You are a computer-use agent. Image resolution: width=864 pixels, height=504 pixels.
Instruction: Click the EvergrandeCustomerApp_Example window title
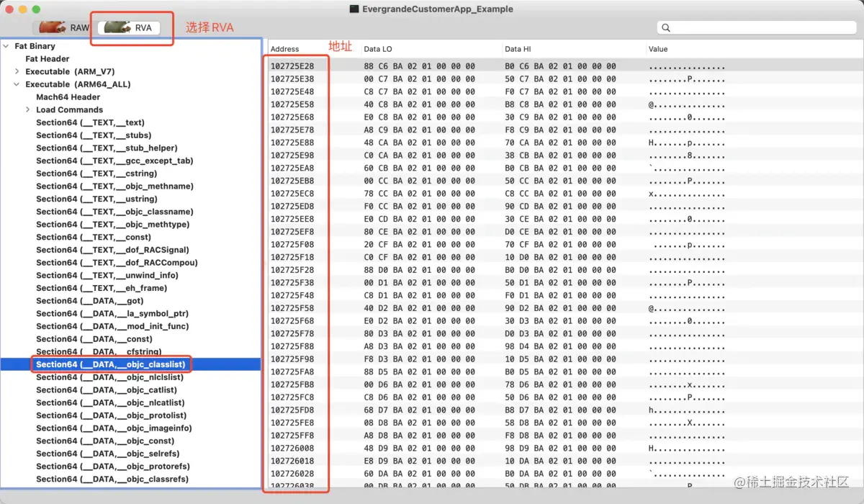[x=438, y=9]
